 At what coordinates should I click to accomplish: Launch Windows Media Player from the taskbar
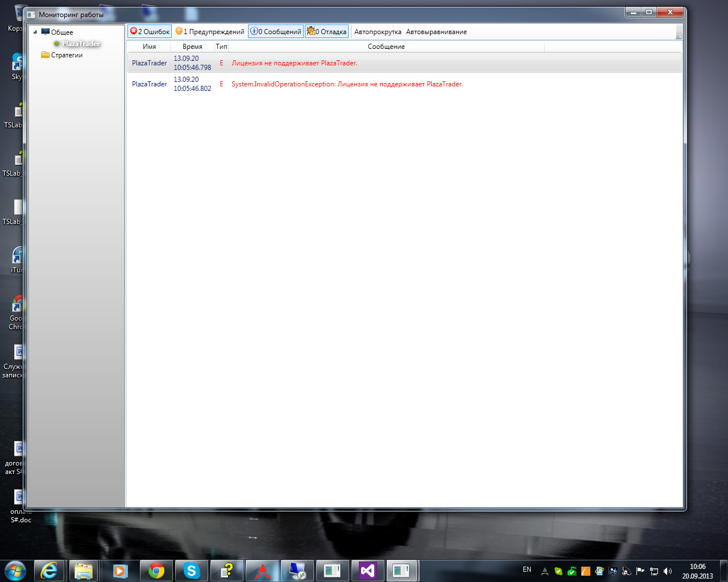coord(120,571)
